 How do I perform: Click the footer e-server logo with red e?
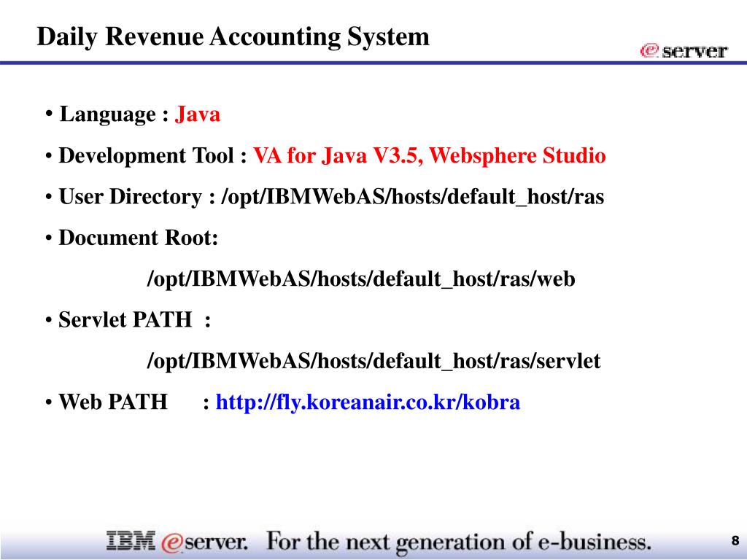(204, 542)
